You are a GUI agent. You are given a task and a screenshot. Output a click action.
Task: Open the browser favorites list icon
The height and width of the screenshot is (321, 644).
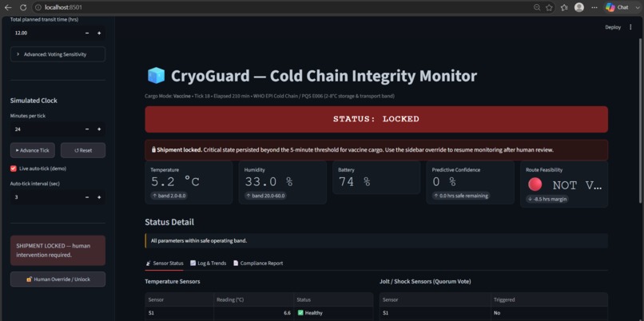(x=564, y=7)
